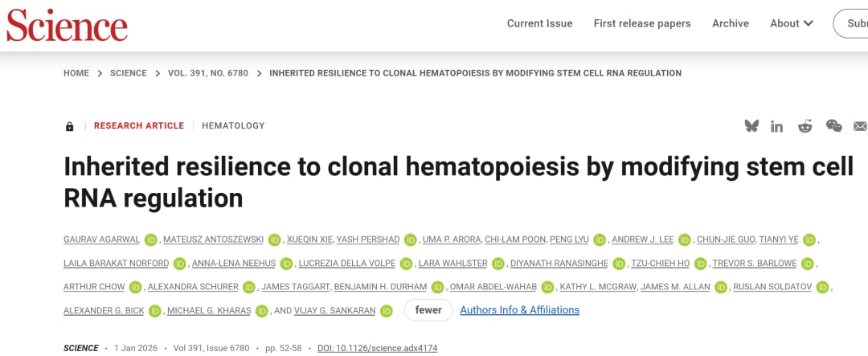Viewport: 868px width, 356px height.
Task: Open Vol. 391, No. 6780 breadcrumb
Action: pyautogui.click(x=206, y=73)
